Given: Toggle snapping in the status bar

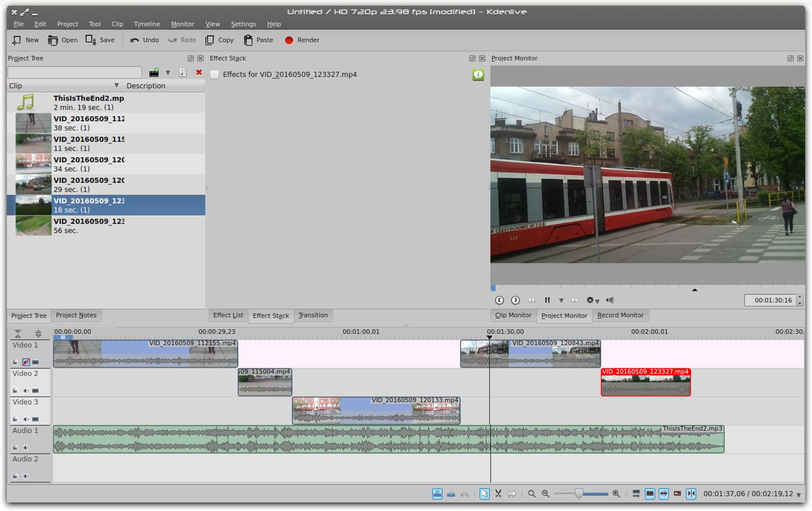Looking at the screenshot, I should click(691, 494).
